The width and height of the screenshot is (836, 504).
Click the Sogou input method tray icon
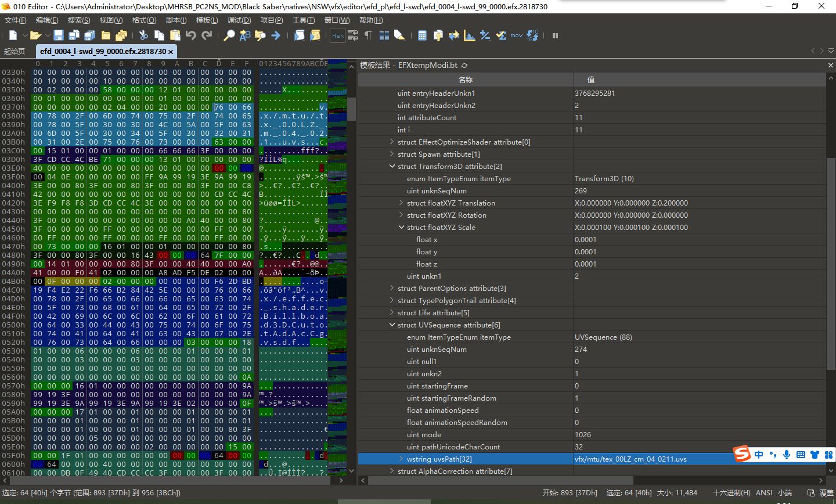[x=743, y=454]
